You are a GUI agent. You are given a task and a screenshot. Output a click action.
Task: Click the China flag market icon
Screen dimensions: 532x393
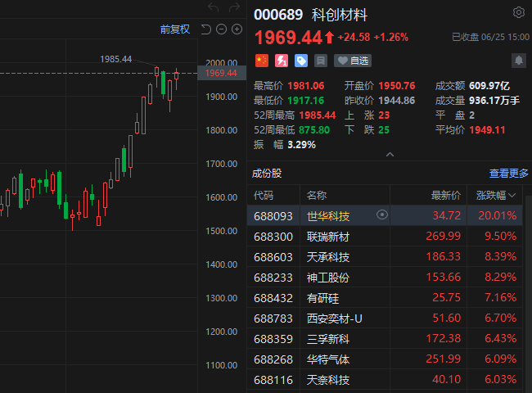tap(262, 61)
